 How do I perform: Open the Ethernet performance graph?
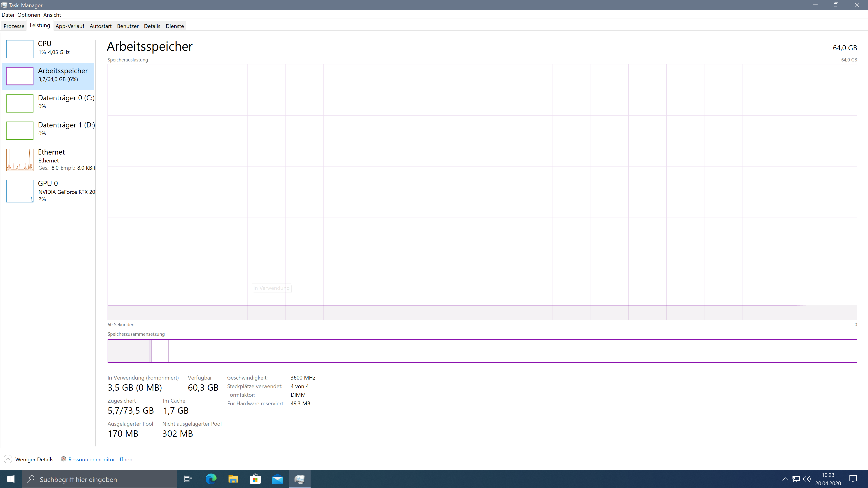[49, 159]
